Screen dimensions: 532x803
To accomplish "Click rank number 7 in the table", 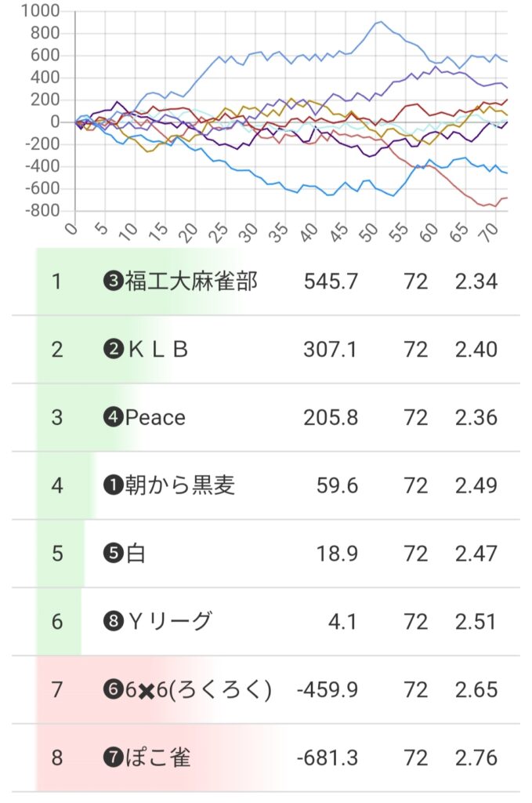I will coord(56,690).
